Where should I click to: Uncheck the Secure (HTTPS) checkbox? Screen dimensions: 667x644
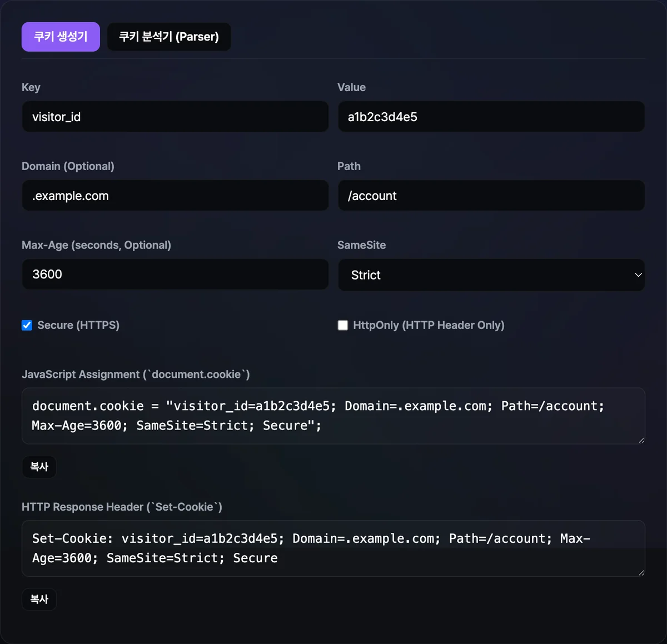(27, 326)
